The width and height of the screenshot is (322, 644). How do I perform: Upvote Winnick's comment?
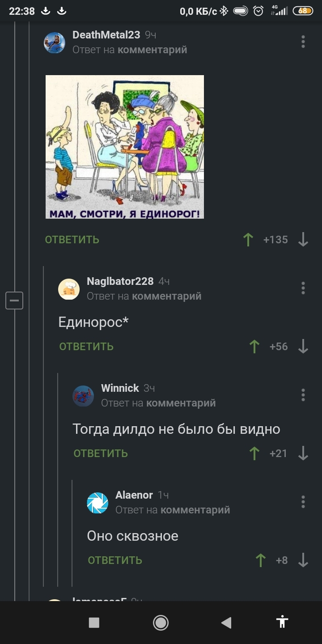(254, 453)
